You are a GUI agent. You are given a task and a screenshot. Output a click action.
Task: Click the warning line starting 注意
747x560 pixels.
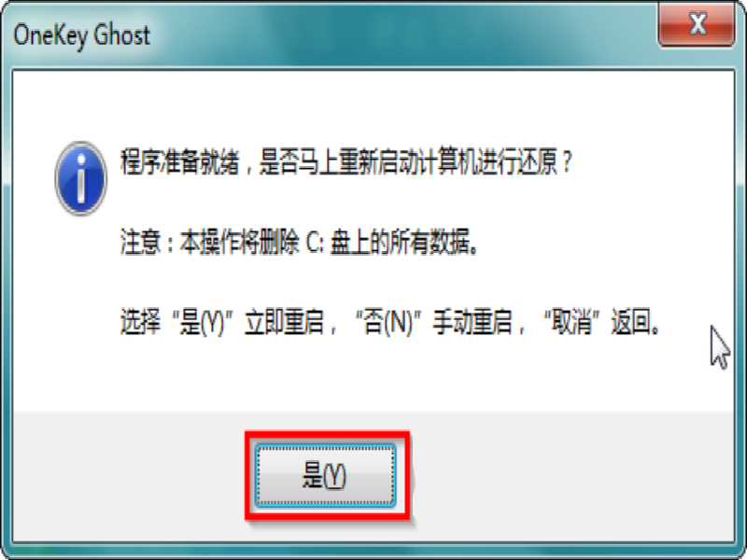(x=299, y=242)
